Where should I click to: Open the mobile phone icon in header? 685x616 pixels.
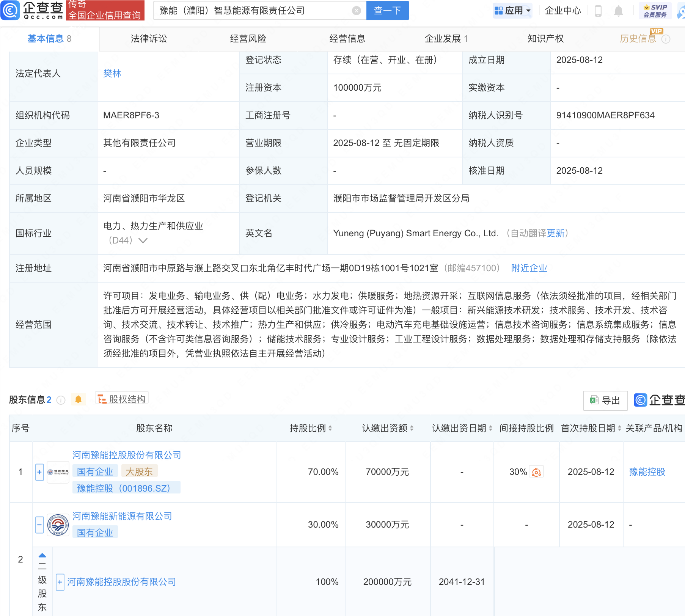click(598, 11)
